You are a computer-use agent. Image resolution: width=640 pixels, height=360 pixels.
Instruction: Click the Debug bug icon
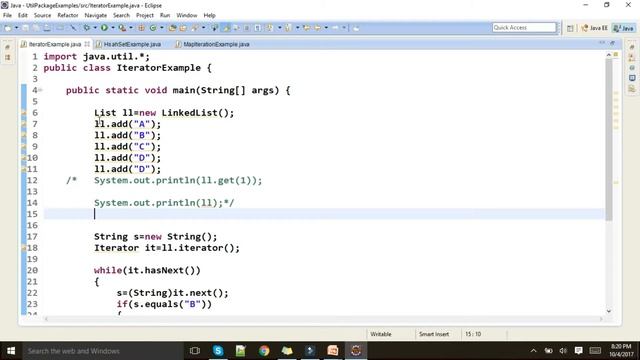tap(87, 28)
